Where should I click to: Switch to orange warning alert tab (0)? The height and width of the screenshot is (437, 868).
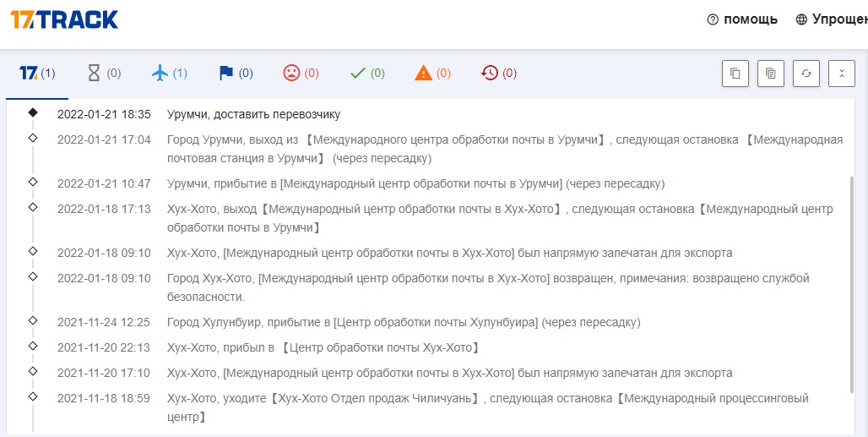432,73
